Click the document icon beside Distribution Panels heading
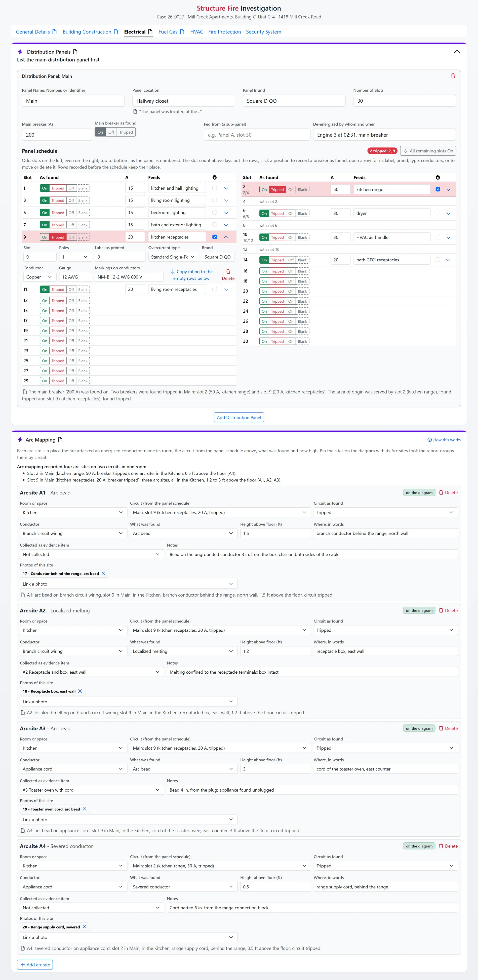The width and height of the screenshot is (478, 980). pos(75,52)
